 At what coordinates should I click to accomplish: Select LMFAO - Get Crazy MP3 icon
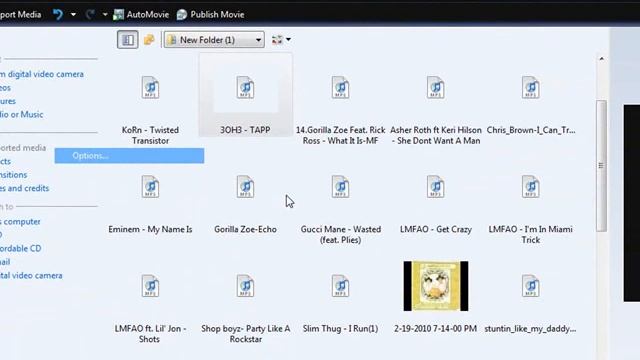[436, 187]
